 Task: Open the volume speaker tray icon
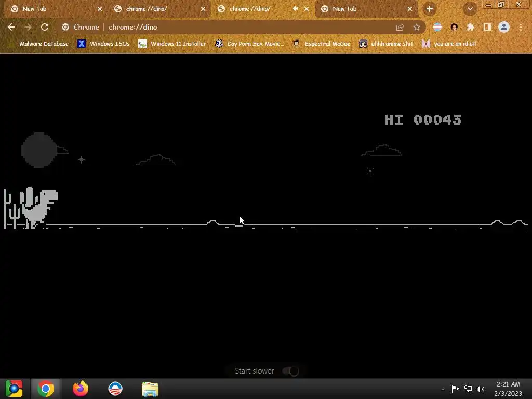pos(481,389)
